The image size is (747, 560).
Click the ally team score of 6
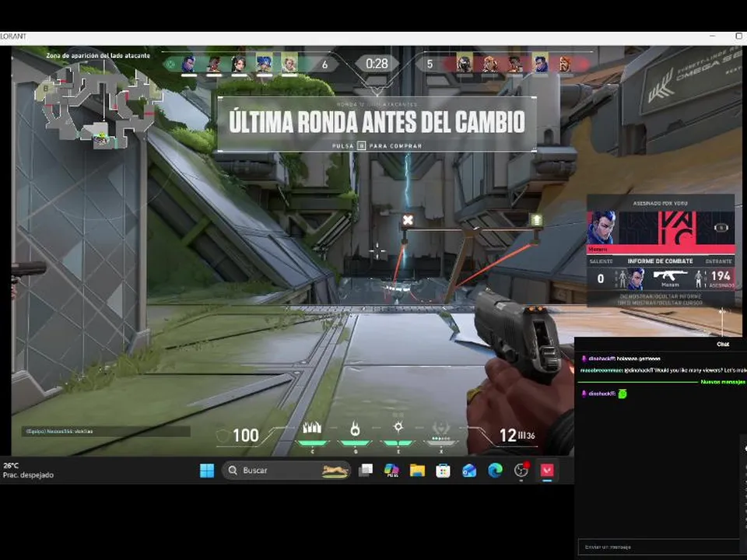(x=325, y=65)
